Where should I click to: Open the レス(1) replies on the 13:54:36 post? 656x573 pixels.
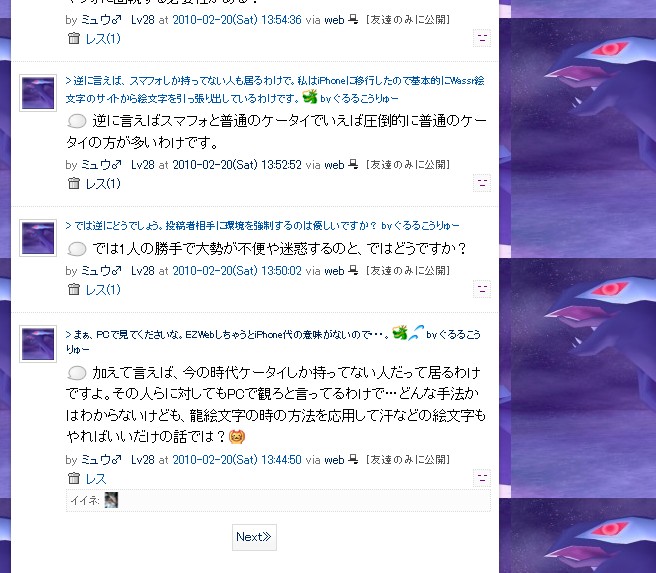click(x=102, y=39)
